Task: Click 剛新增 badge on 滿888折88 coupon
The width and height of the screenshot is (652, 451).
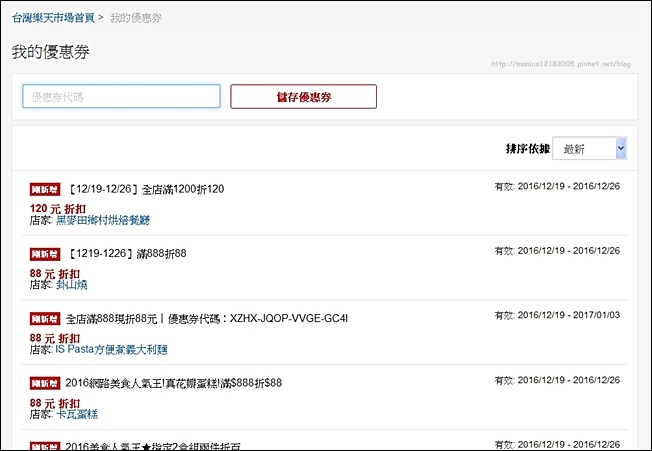Action: pos(45,254)
